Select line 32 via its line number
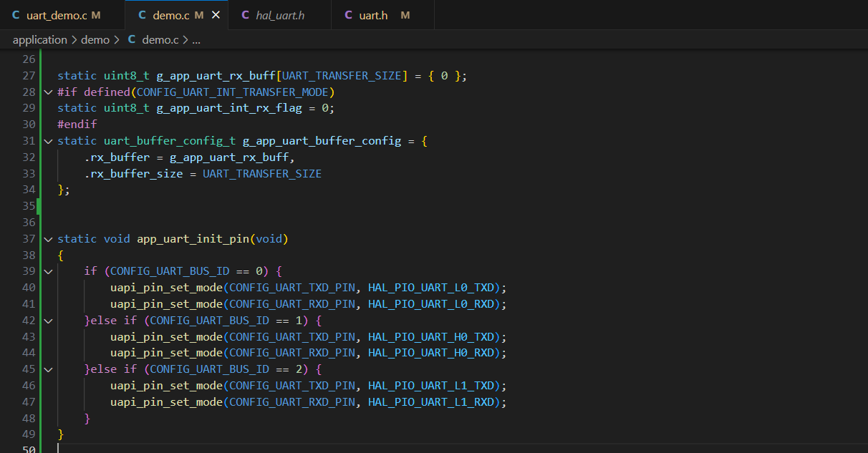This screenshot has height=453, width=868. 29,157
